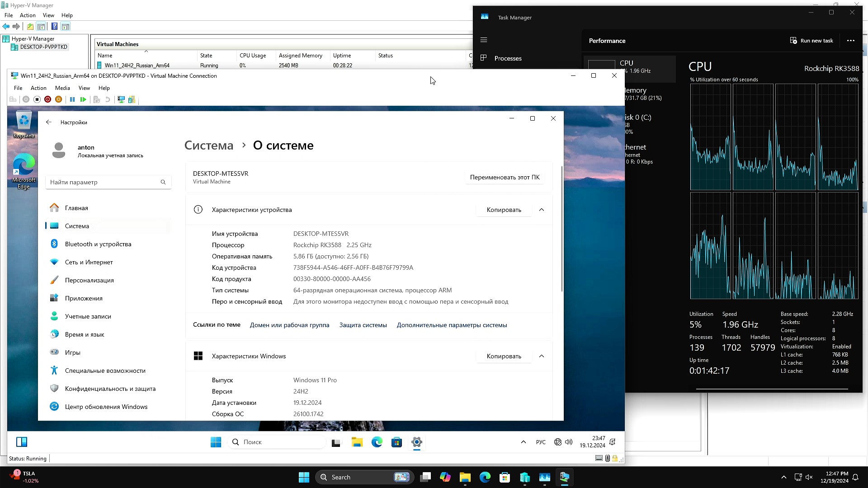Select the DESKTOP-PVPPTKD server tree node
Viewport: 868px width, 488px height.
click(x=43, y=47)
